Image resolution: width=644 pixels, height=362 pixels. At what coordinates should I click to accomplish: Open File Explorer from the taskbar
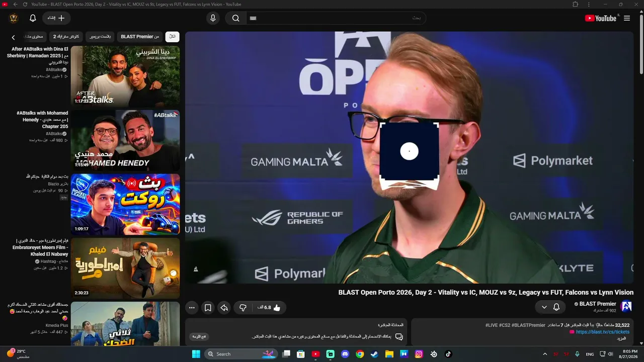tap(389, 354)
